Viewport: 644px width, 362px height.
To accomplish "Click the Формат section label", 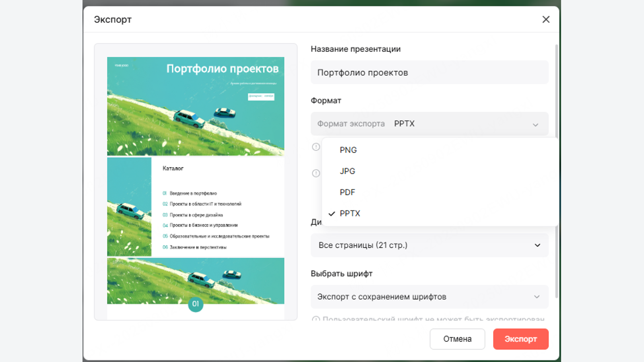I will (x=326, y=101).
